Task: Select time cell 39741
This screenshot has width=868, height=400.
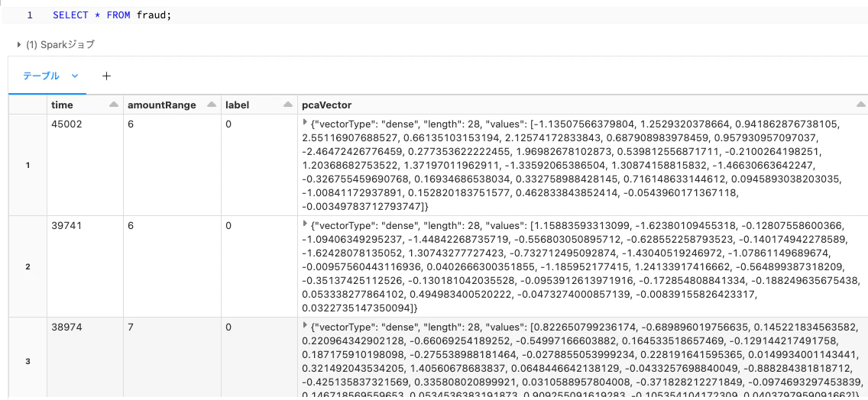Action: coord(85,266)
